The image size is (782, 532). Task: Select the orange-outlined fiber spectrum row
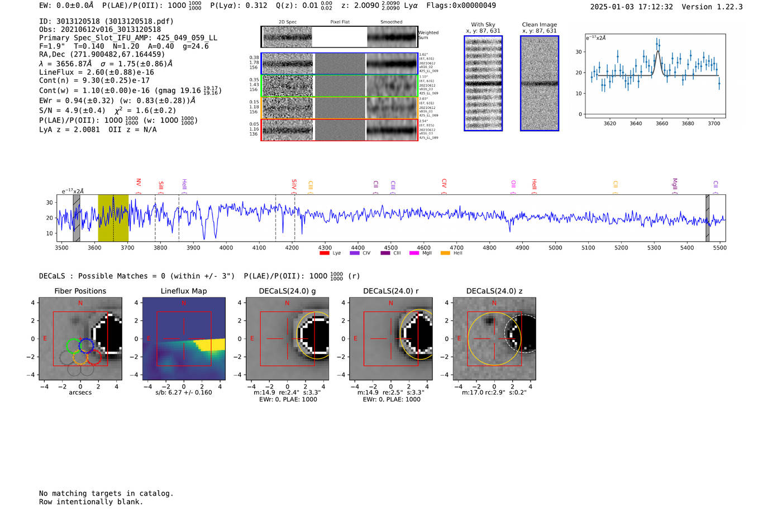(340, 108)
